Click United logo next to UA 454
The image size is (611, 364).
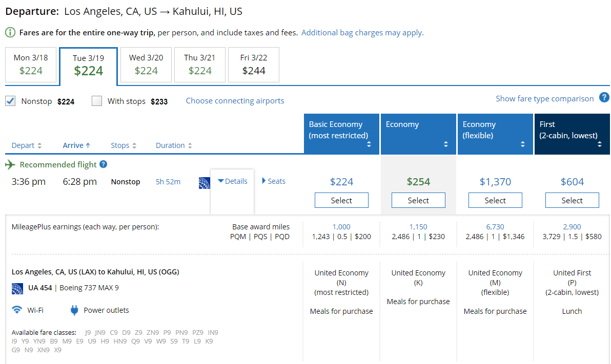(x=17, y=288)
